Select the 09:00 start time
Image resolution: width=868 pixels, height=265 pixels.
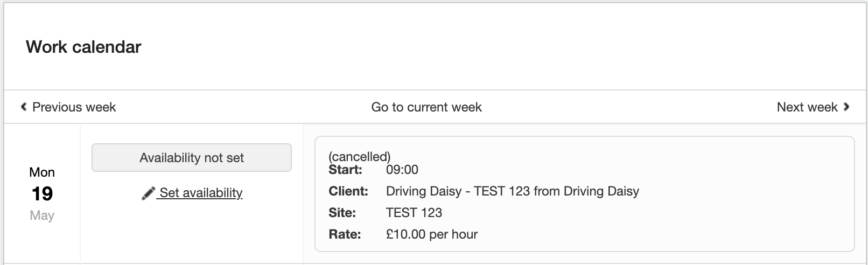[x=402, y=170]
